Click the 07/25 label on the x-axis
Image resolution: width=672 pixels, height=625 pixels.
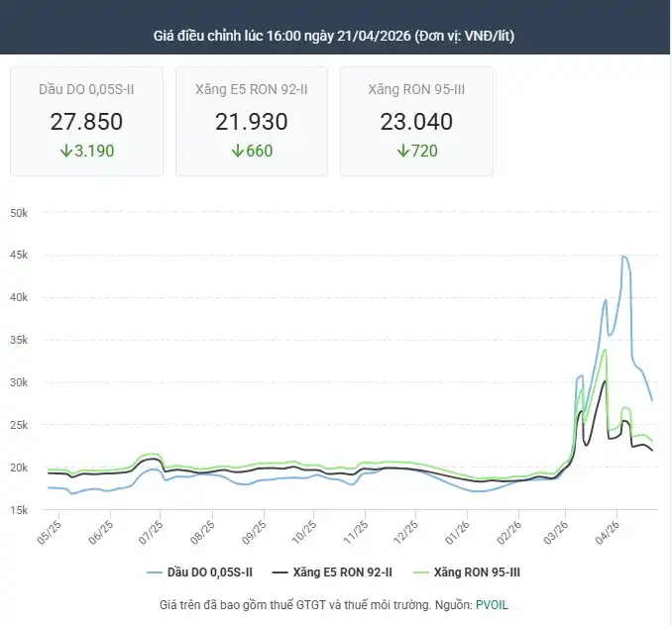pyautogui.click(x=154, y=533)
